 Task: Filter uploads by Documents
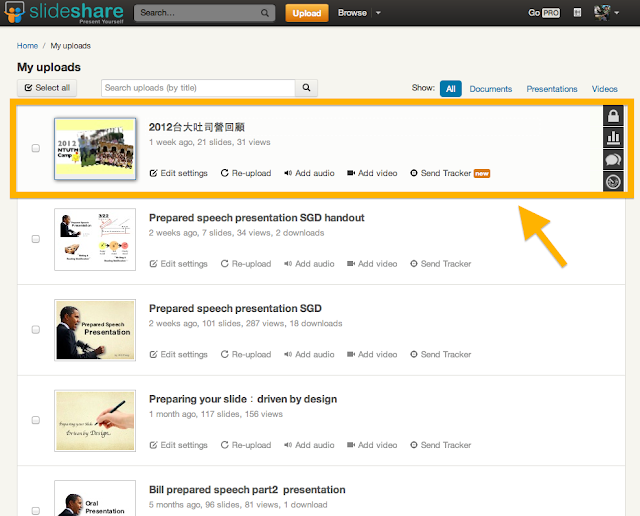click(490, 89)
